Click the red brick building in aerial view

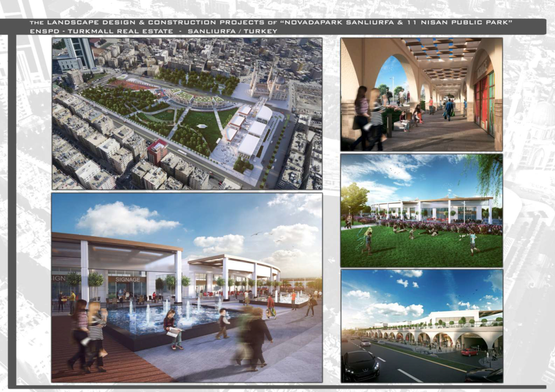point(158,152)
